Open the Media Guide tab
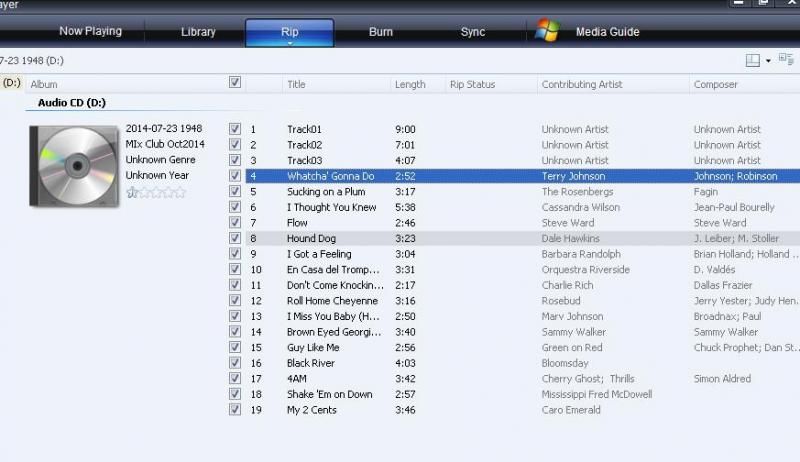 tap(606, 32)
